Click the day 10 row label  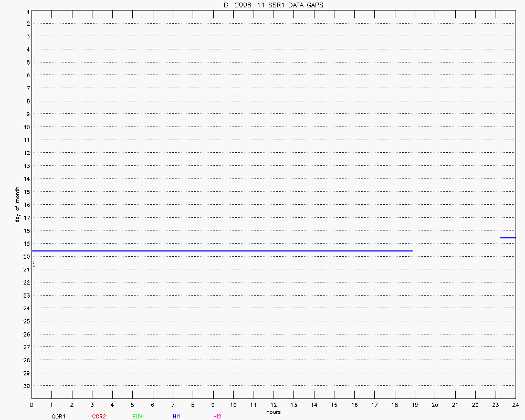tap(25, 127)
